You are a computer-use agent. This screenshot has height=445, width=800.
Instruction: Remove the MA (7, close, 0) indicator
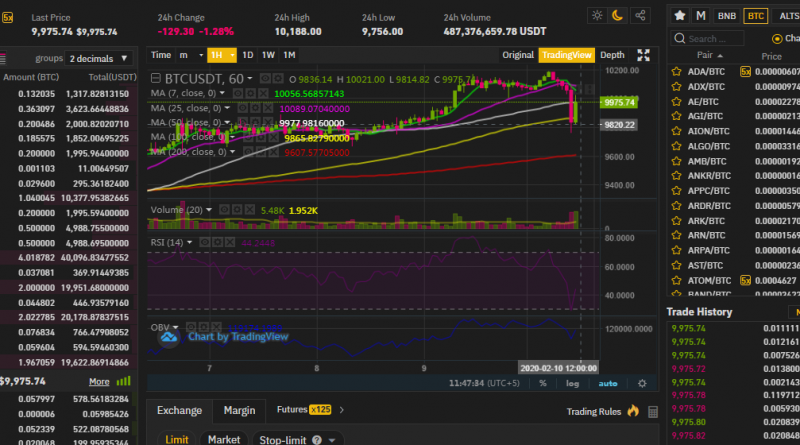coord(263,93)
